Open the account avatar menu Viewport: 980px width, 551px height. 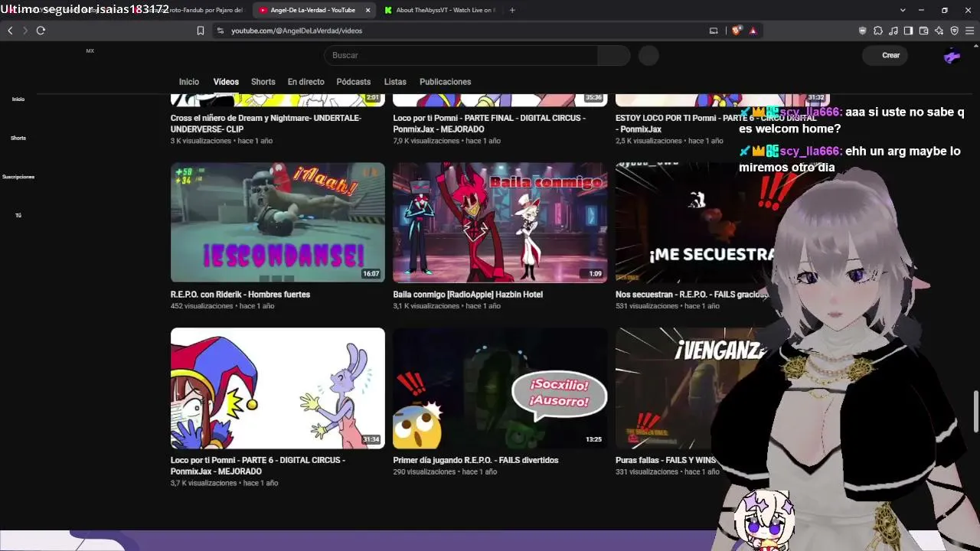952,55
